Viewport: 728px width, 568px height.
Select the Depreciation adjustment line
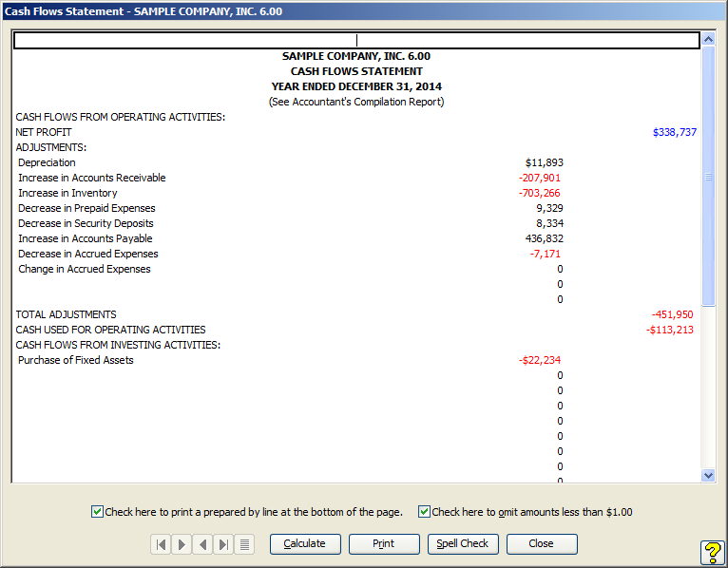point(47,162)
